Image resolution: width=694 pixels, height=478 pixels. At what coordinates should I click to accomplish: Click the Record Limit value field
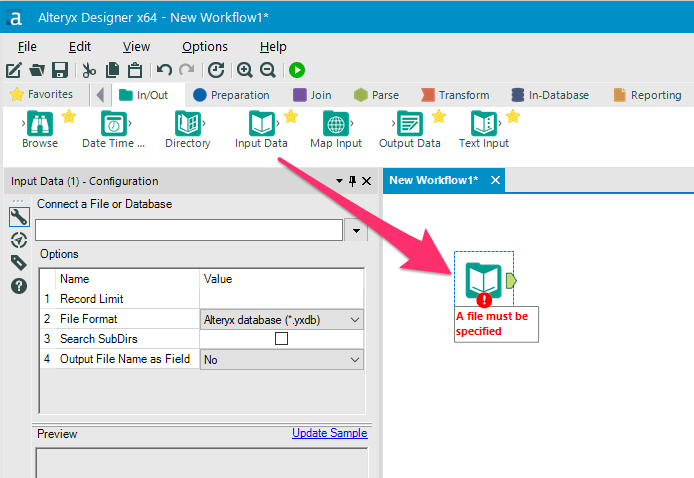[x=282, y=299]
